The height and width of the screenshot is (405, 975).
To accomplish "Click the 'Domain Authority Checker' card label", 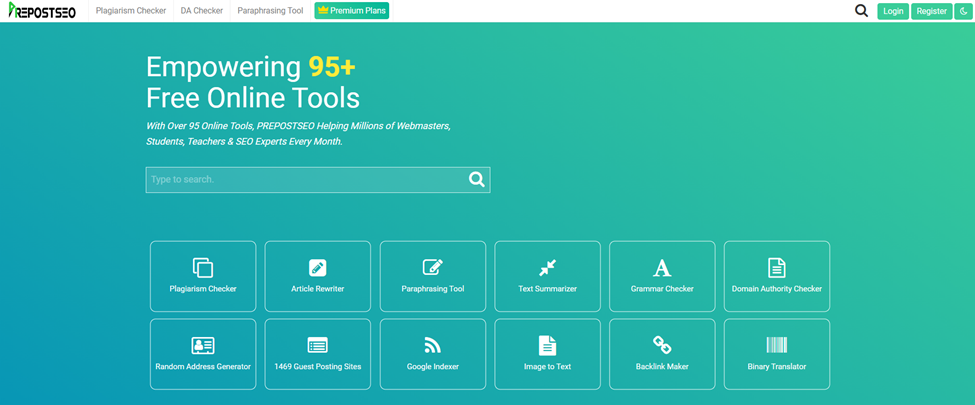I will pyautogui.click(x=777, y=289).
